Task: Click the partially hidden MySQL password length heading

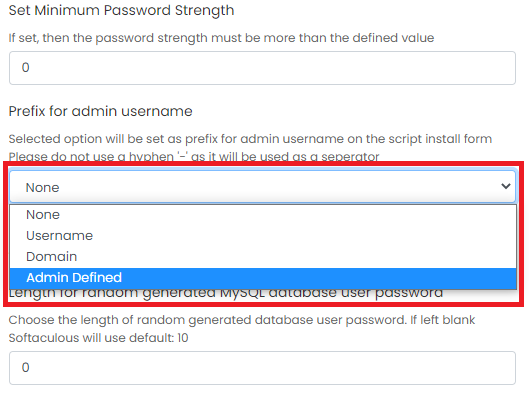Action: 226,294
